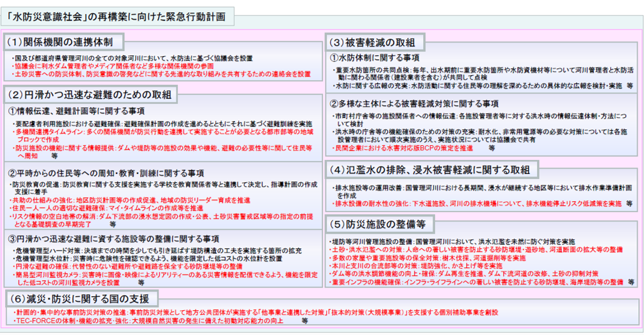
Task: Click the line 防災教育の促進
Action: (x=164, y=188)
